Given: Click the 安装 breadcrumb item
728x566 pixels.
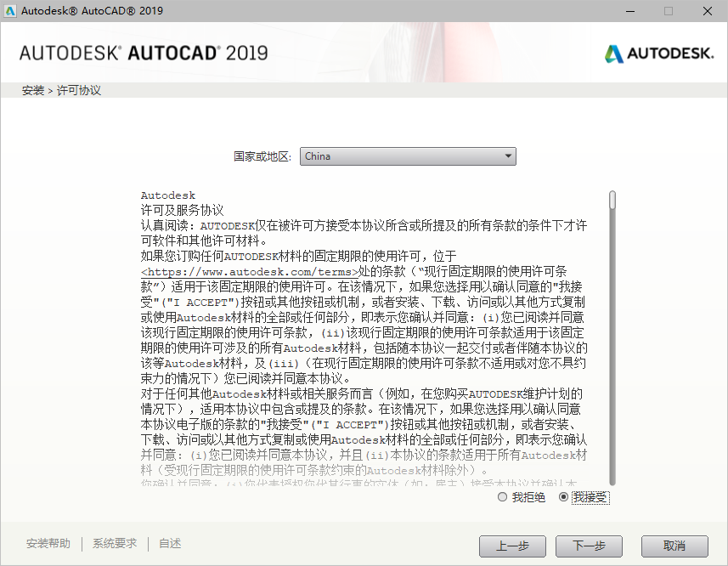Looking at the screenshot, I should 32,88.
